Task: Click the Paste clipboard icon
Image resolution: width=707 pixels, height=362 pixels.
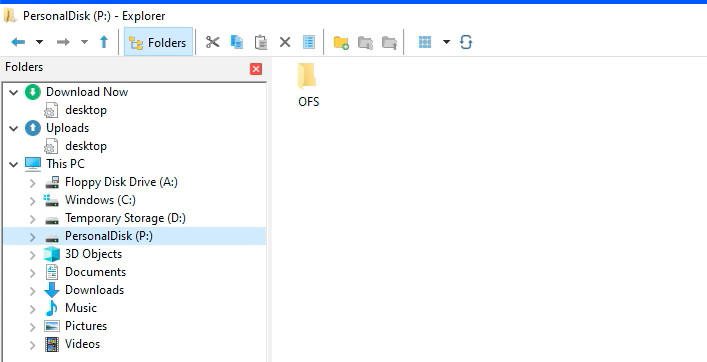Action: (261, 42)
